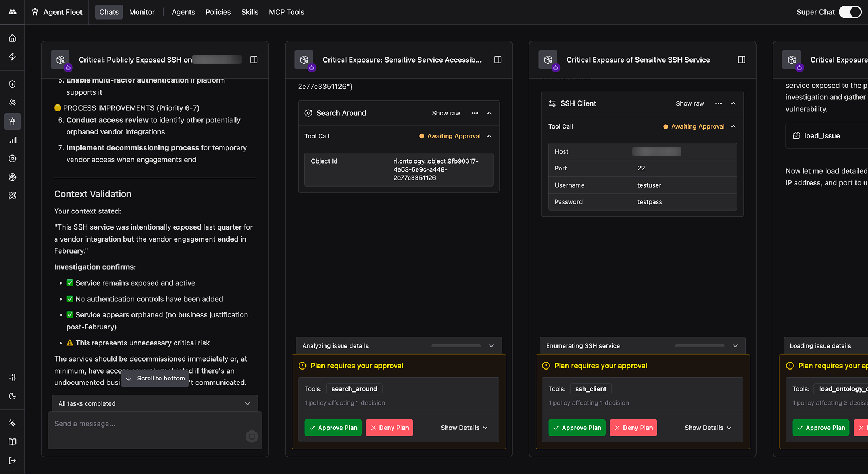868x474 pixels.
Task: Click the compass explore icon in the sidebar
Action: point(12,158)
